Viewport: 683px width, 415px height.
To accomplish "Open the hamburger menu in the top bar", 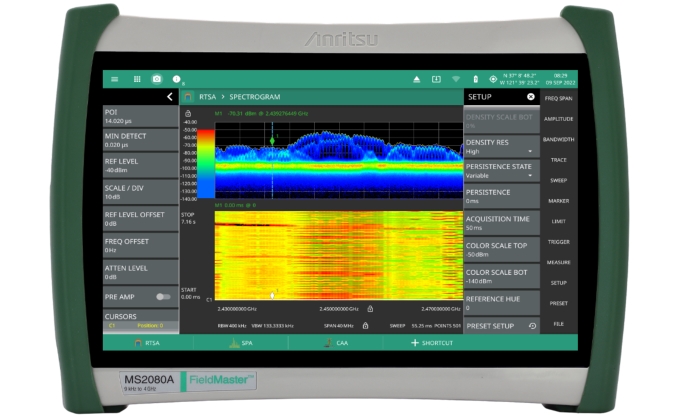I will 114,79.
